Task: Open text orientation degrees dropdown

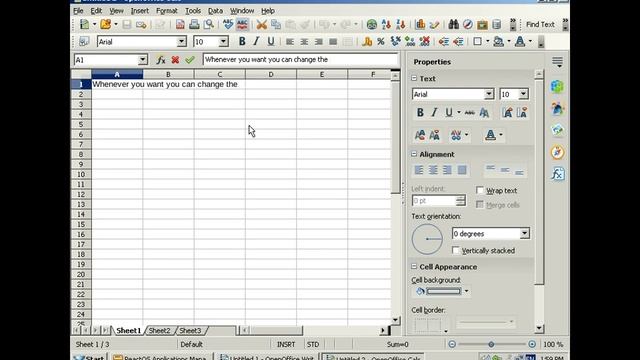Action: 524,233
